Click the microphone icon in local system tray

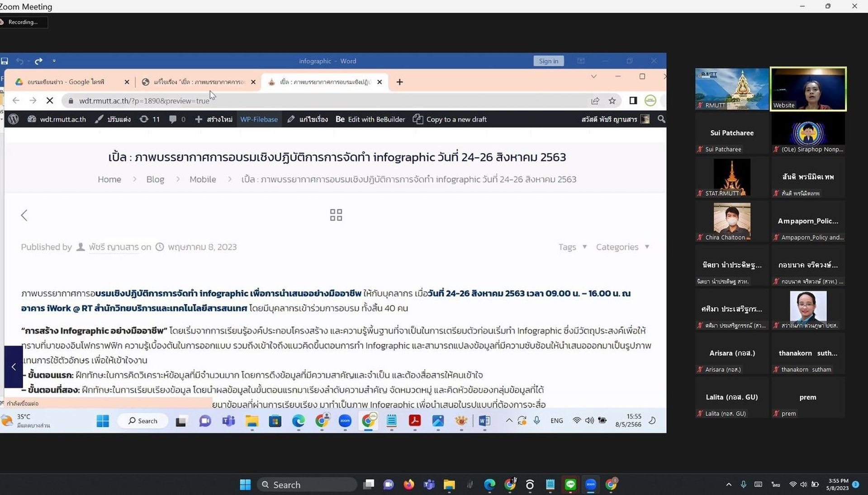743,484
